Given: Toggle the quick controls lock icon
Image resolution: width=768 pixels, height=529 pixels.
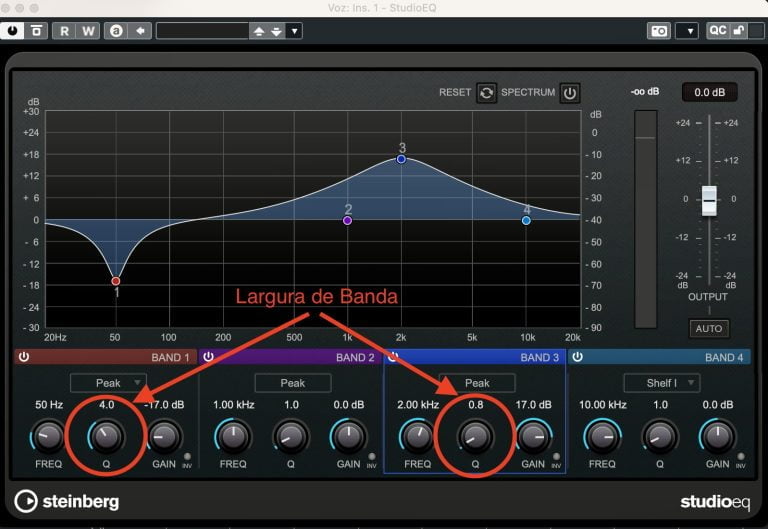Looking at the screenshot, I should [x=738, y=30].
